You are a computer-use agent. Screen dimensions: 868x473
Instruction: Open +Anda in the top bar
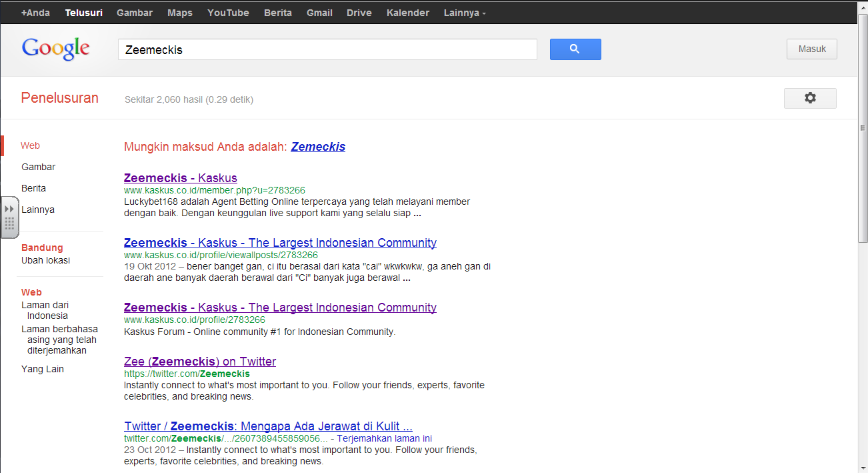pos(35,13)
